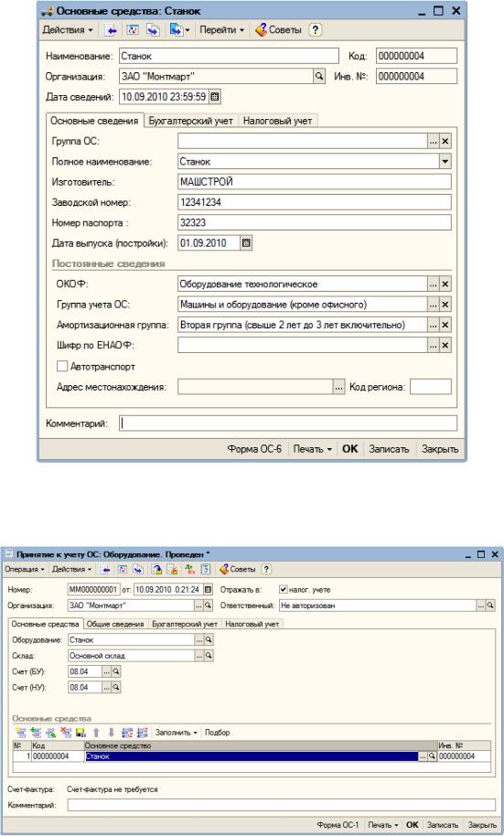This screenshot has width=504, height=836.
Task: Switch to the Общие сведения tab
Action: click(x=115, y=624)
